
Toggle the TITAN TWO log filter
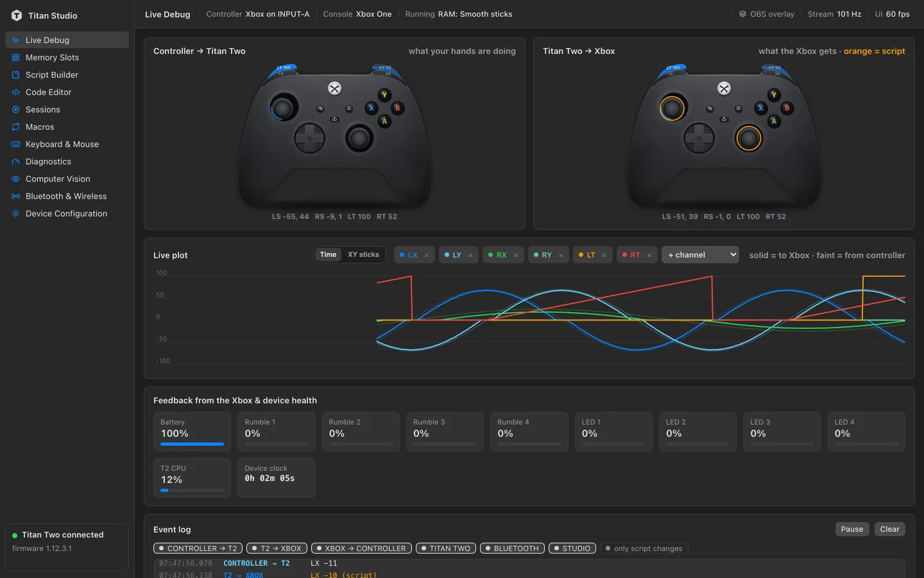click(x=446, y=548)
